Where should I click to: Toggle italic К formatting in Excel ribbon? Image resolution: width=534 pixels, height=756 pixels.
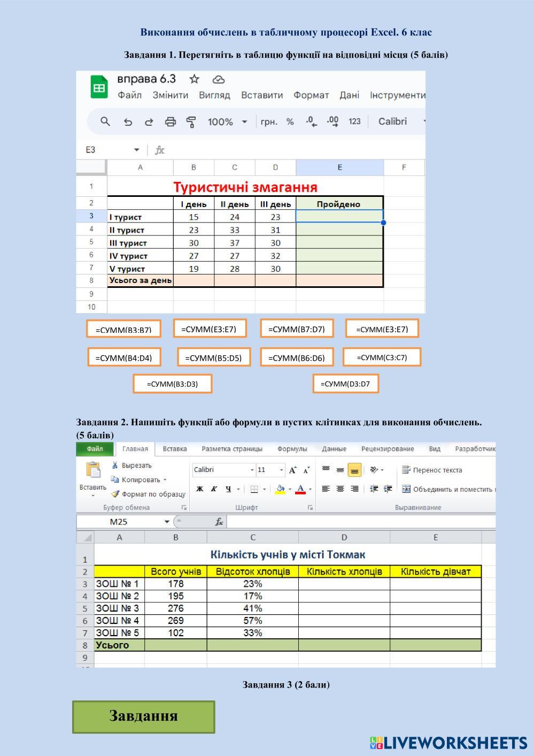click(213, 488)
